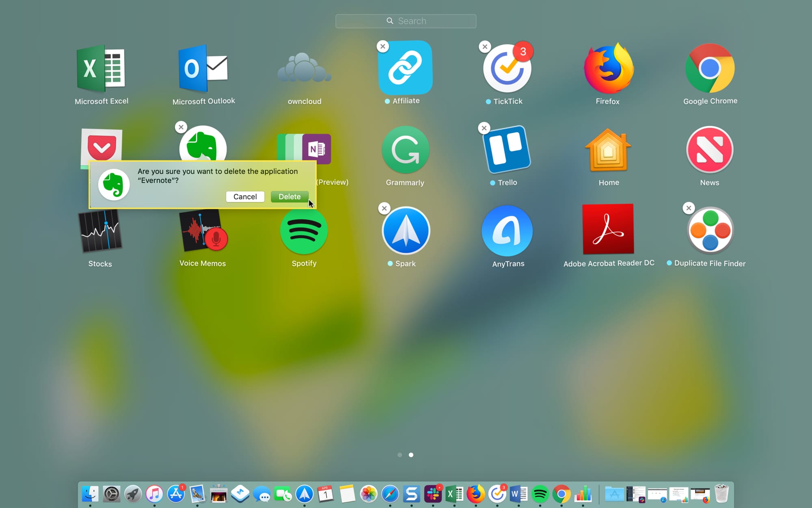Click the Launchpad search field
This screenshot has height=508, width=812.
click(x=406, y=21)
